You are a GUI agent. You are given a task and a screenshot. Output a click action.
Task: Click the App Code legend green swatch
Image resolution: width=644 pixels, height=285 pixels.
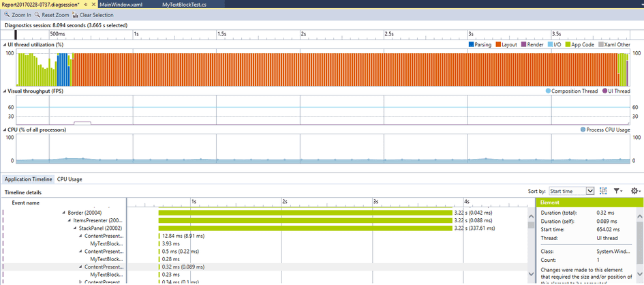point(568,44)
